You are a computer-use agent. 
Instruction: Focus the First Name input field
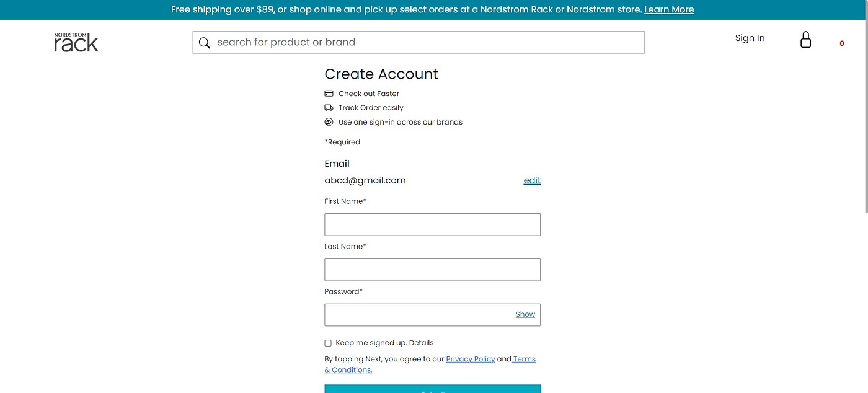point(432,224)
